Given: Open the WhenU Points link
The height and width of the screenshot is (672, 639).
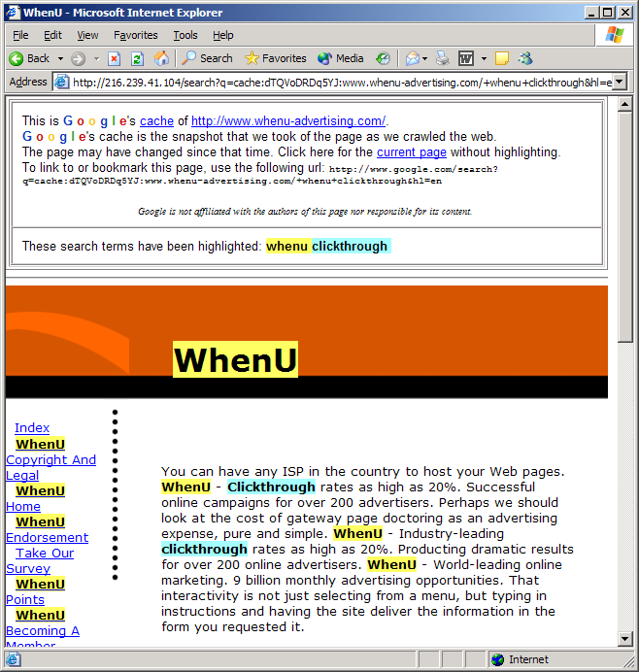Looking at the screenshot, I should click(36, 591).
